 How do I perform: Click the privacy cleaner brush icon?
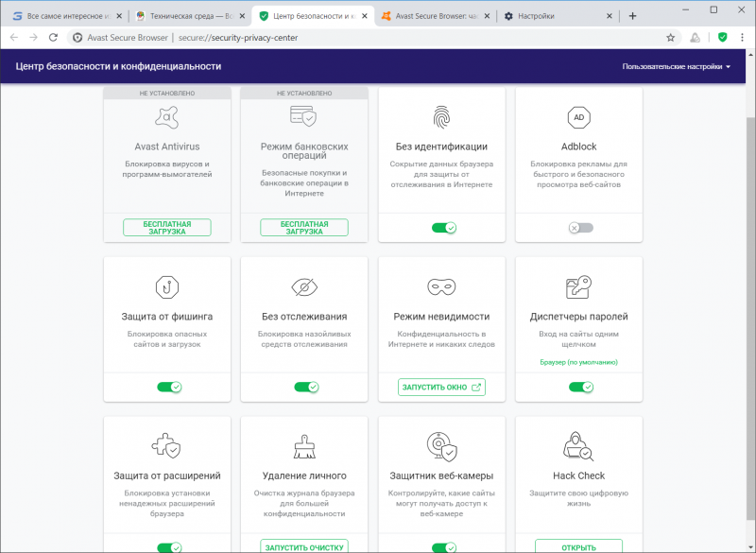(304, 446)
